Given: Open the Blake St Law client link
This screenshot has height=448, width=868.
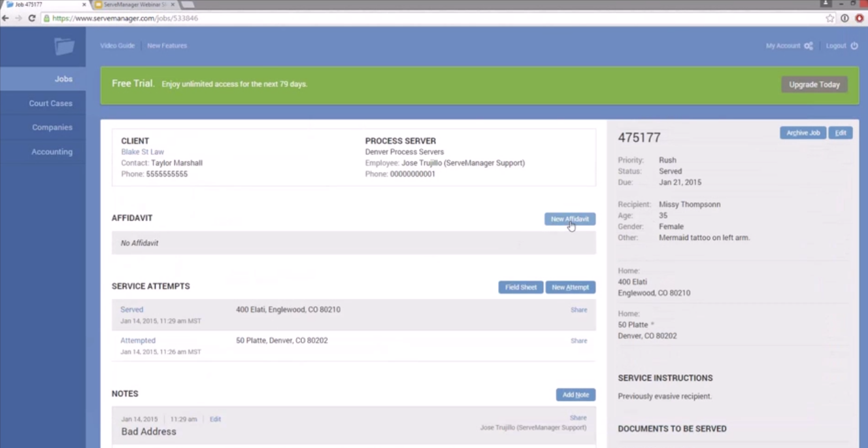Looking at the screenshot, I should tap(142, 151).
